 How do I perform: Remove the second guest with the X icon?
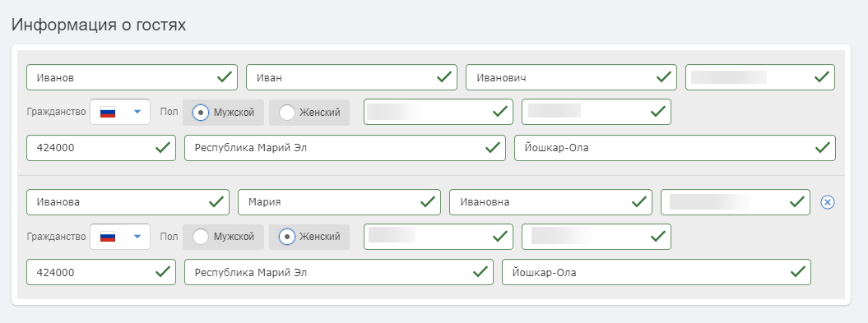coord(828,202)
